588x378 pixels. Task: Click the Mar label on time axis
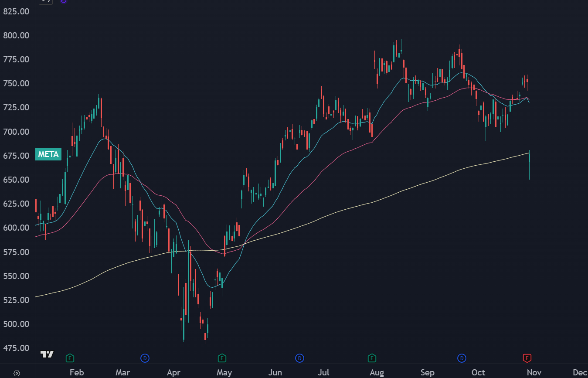point(122,372)
